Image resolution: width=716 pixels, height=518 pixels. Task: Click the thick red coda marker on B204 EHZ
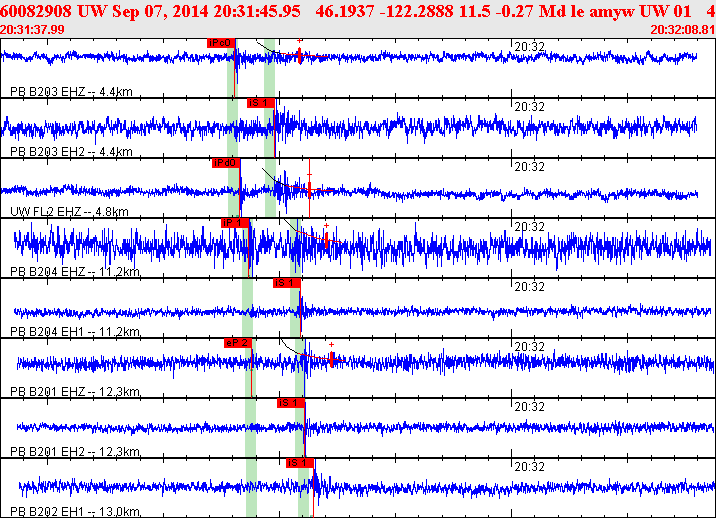326,240
